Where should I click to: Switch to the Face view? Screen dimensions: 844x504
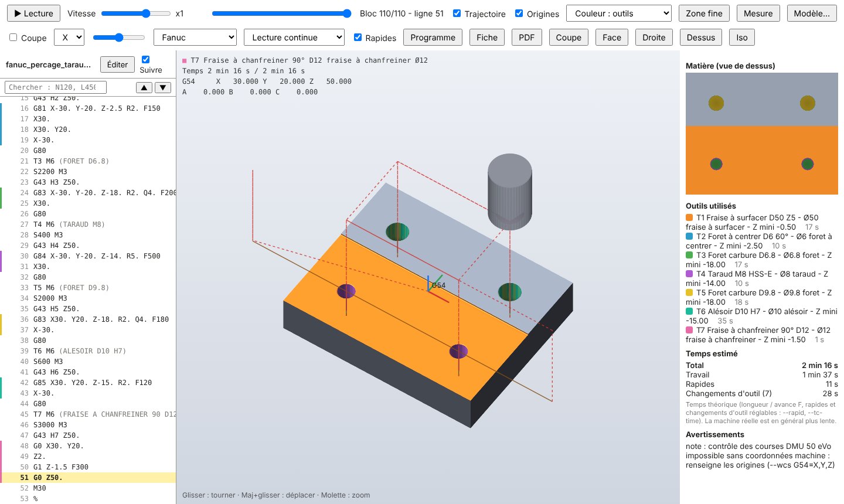click(x=612, y=38)
